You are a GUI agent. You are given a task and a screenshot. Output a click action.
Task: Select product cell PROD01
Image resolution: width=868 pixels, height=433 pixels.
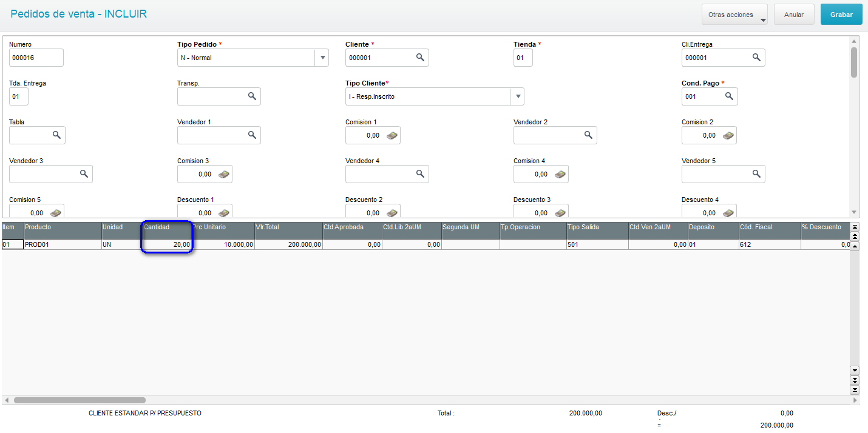click(63, 244)
